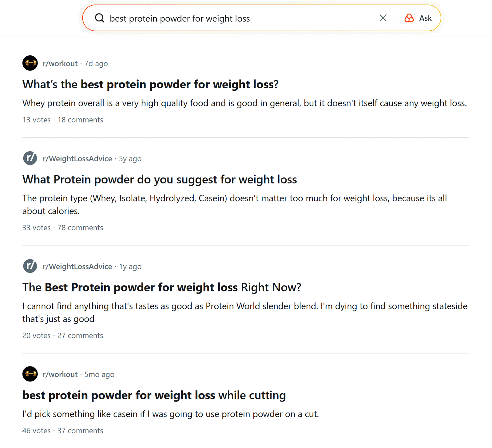Screen dimensions: 492x448
Task: Select the Ask button beside the search field
Action: click(425, 18)
